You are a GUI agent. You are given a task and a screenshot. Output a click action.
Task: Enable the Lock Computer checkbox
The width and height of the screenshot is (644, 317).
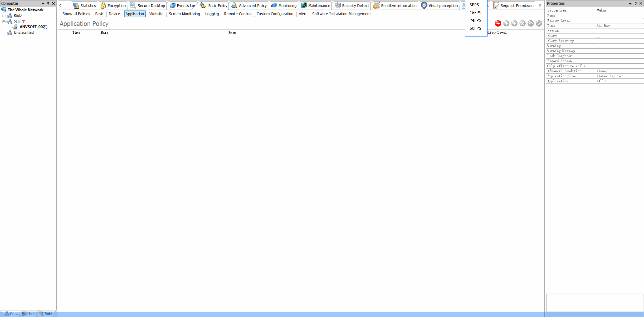click(x=598, y=56)
